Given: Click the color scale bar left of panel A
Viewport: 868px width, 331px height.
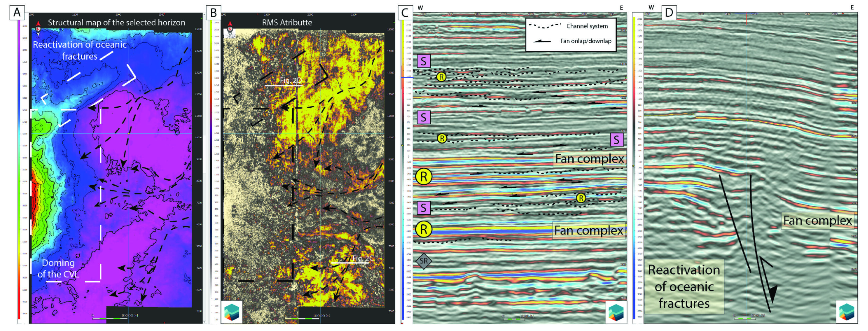Looking at the screenshot, I should 20,169.
